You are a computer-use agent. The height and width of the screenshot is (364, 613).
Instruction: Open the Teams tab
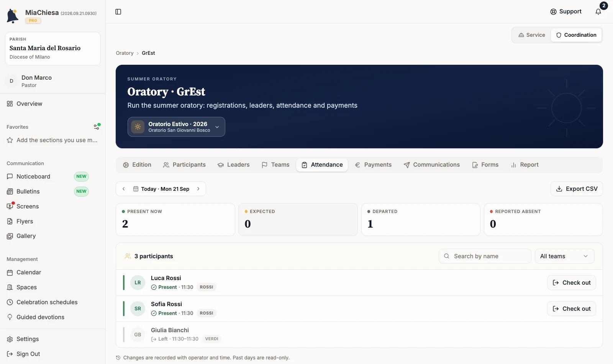coord(275,165)
